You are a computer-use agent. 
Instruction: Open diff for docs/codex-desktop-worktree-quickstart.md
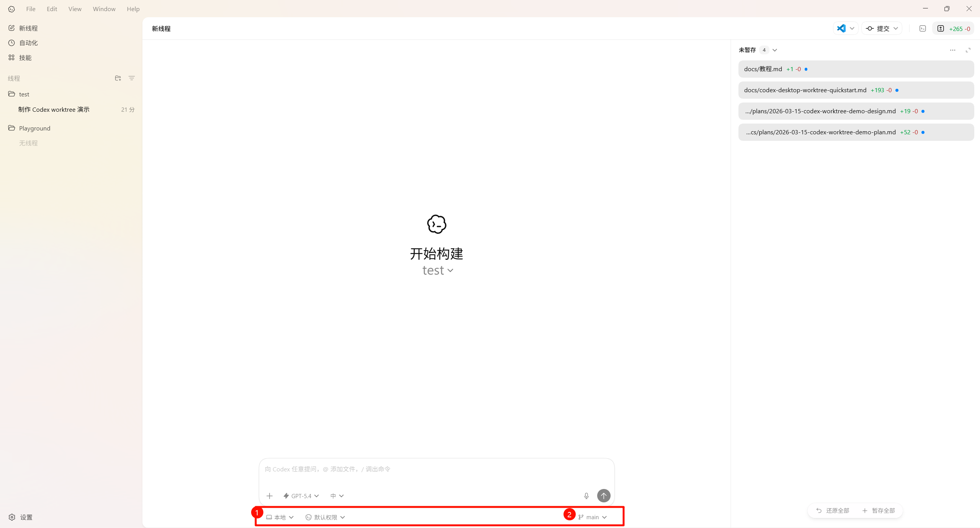856,90
